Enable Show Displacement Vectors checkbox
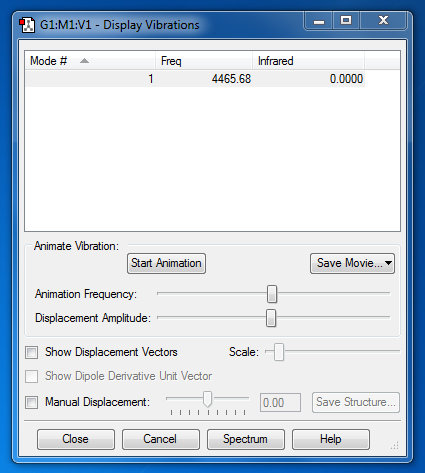Viewport: 425px width, 473px height. click(32, 352)
